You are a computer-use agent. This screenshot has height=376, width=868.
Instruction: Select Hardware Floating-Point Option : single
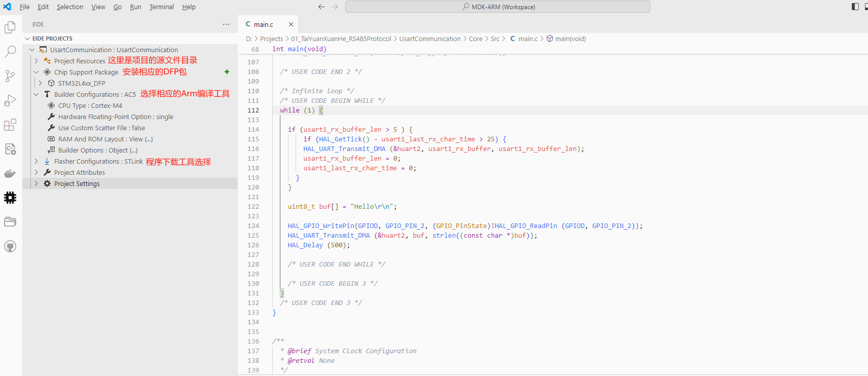click(x=130, y=117)
